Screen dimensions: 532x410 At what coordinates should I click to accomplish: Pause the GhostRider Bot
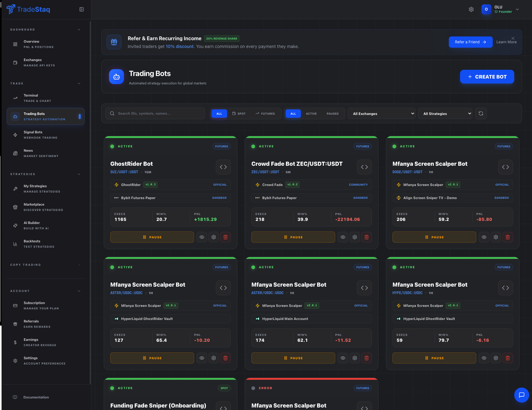click(x=152, y=237)
